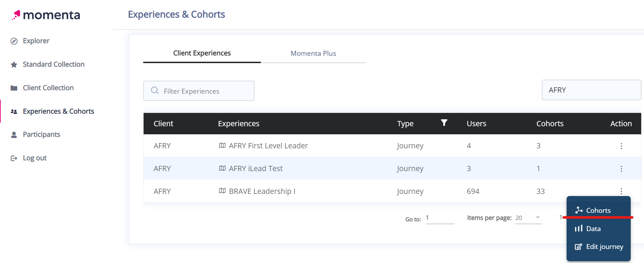Open actions menu for AFRY First Level Leader

621,146
